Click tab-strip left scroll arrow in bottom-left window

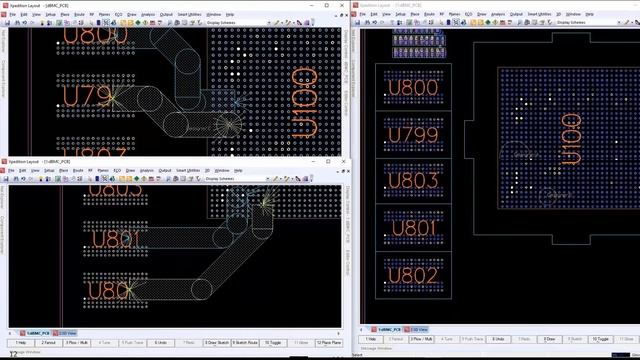pos(10,333)
